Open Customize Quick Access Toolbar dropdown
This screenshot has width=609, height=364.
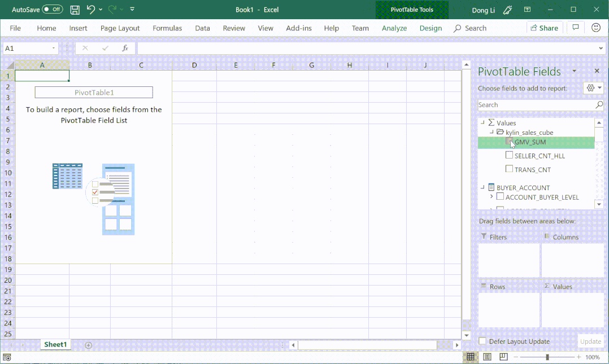pos(132,9)
